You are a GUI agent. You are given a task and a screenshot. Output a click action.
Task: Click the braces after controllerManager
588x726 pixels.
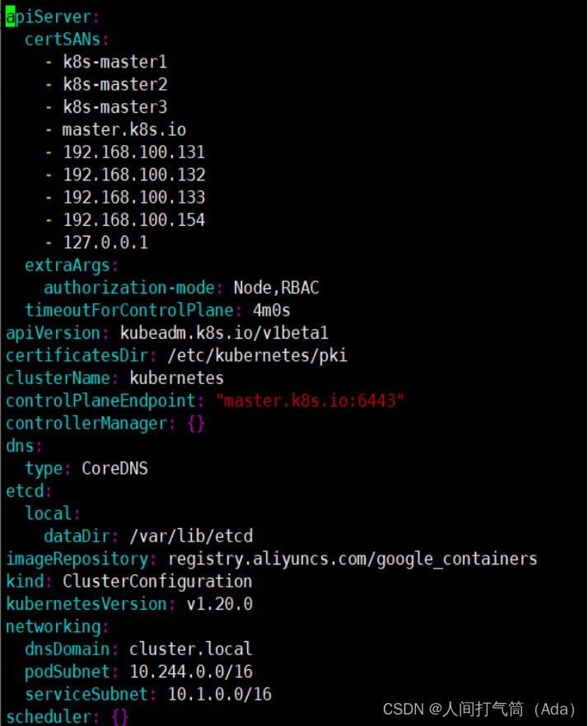click(x=195, y=424)
